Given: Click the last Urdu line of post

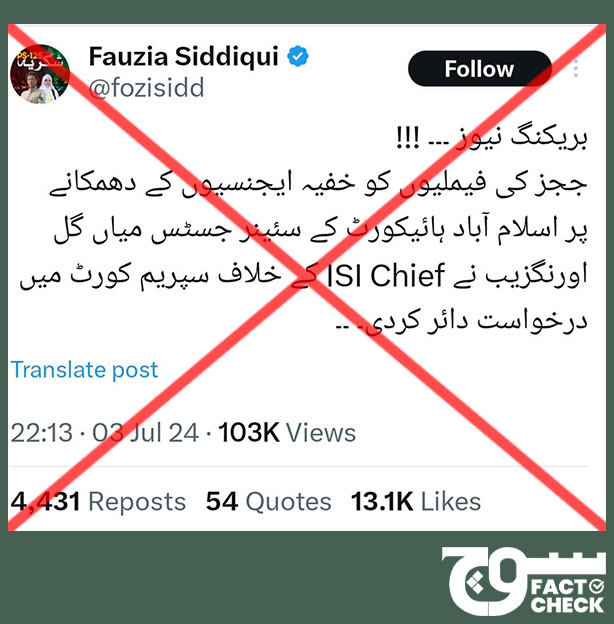Looking at the screenshot, I should pyautogui.click(x=462, y=322).
